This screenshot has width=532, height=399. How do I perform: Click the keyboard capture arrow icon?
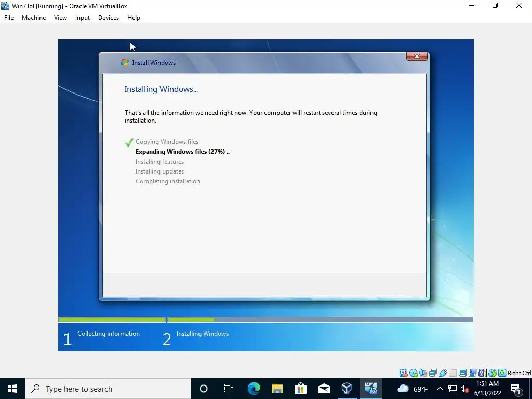pos(502,373)
